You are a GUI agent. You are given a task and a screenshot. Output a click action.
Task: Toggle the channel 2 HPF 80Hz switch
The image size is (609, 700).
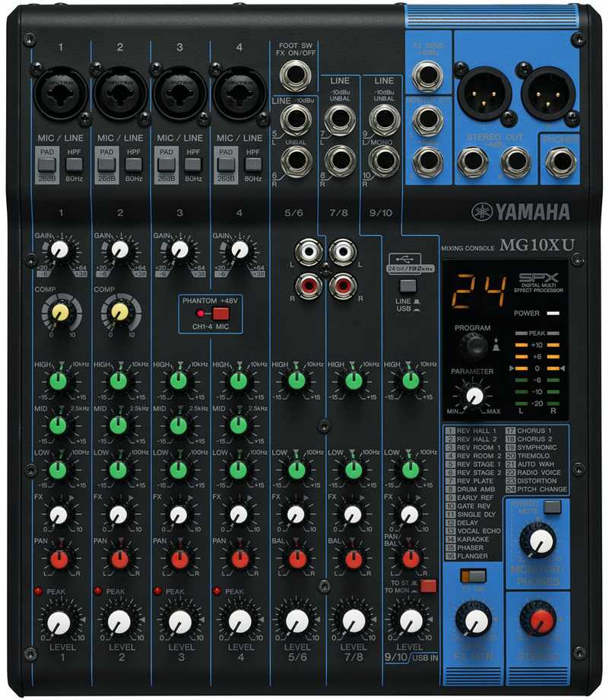pos(133,165)
